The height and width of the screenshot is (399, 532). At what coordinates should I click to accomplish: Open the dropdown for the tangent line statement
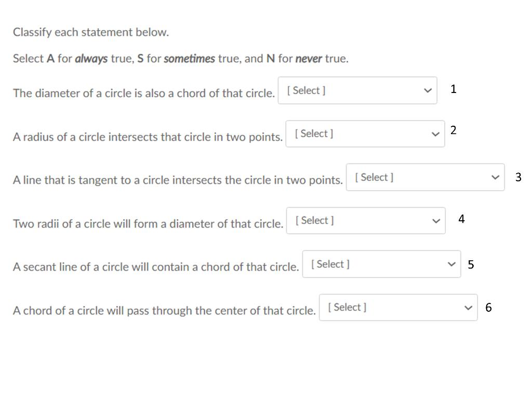click(x=425, y=178)
